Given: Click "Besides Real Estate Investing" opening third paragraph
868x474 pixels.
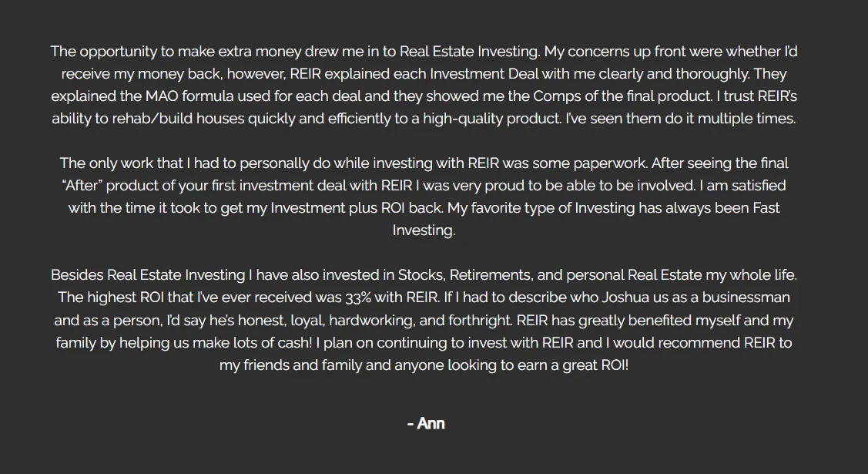Looking at the screenshot, I should coord(148,275).
